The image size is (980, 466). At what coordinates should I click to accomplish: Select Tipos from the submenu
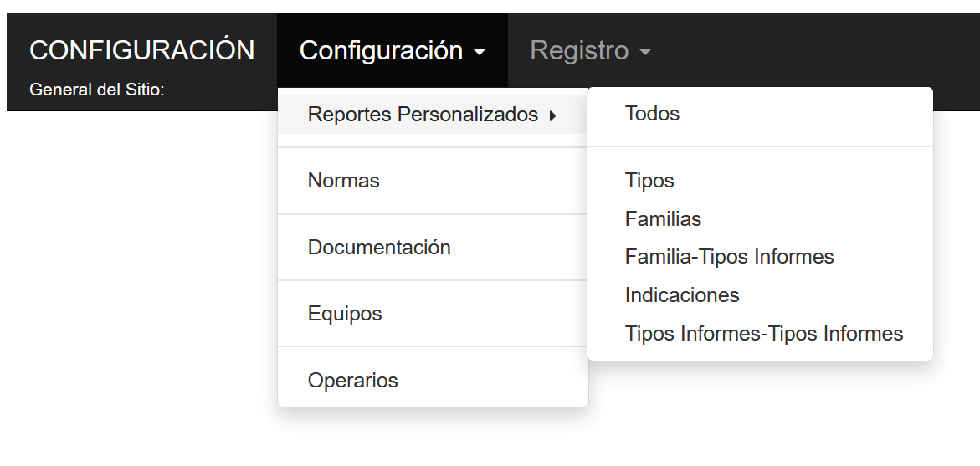649,181
